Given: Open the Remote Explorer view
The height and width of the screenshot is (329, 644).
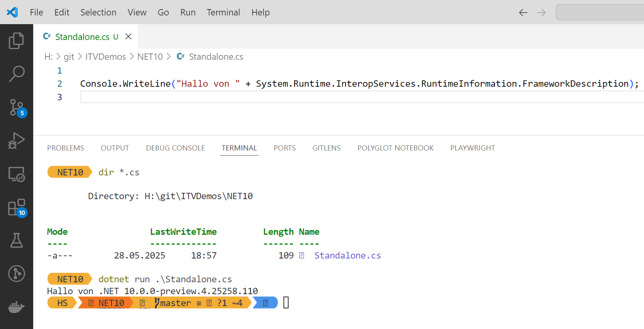Looking at the screenshot, I should [x=16, y=174].
